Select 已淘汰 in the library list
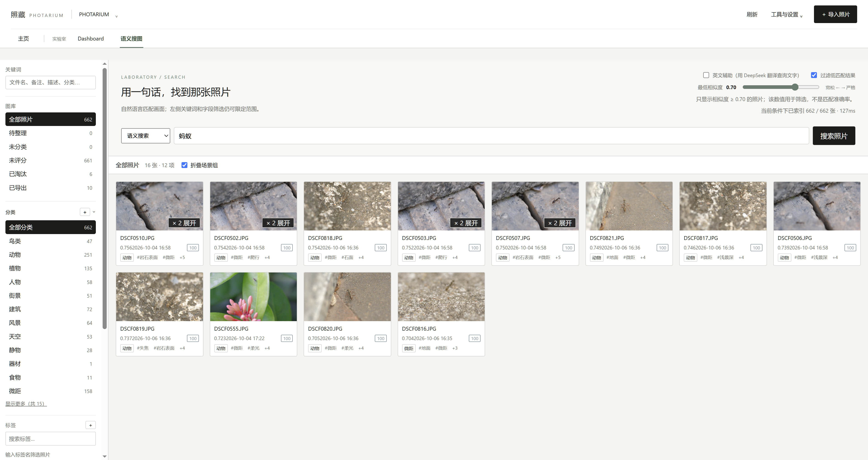 tap(51, 174)
